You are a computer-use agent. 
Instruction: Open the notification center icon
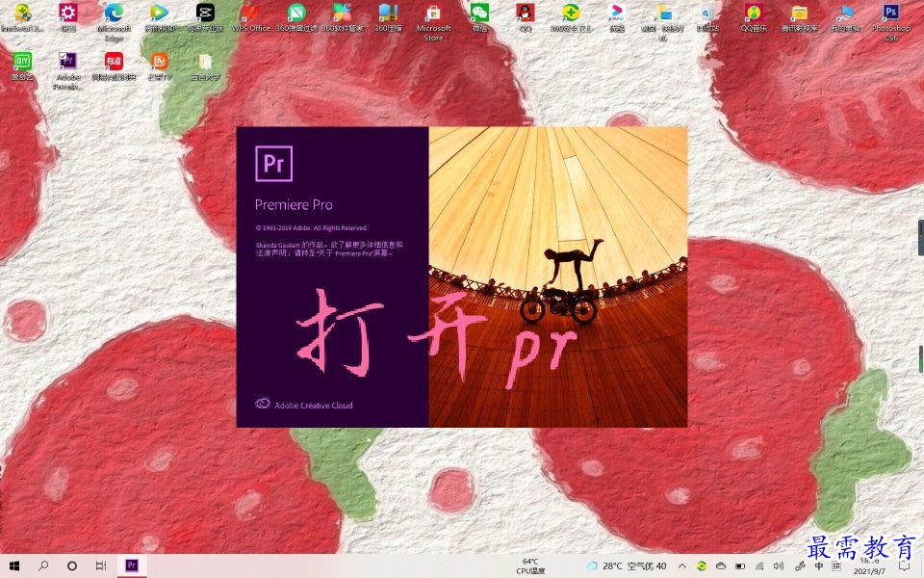click(905, 566)
